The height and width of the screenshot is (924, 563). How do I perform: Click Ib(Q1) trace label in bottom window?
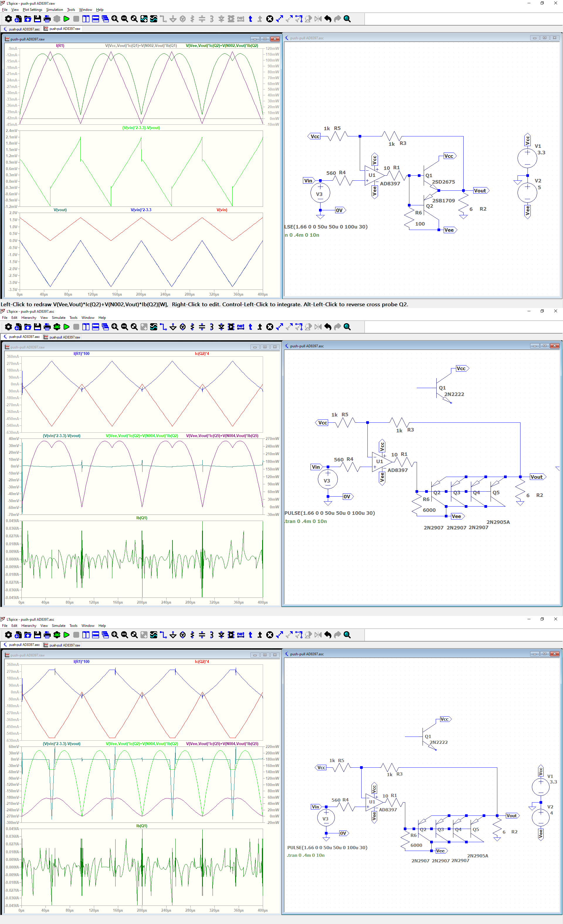point(142,826)
